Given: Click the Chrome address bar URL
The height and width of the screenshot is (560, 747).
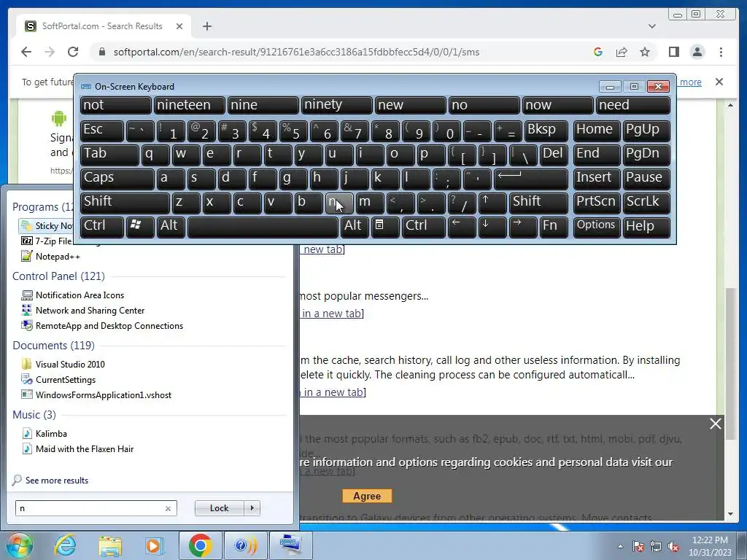Looking at the screenshot, I should [x=296, y=52].
